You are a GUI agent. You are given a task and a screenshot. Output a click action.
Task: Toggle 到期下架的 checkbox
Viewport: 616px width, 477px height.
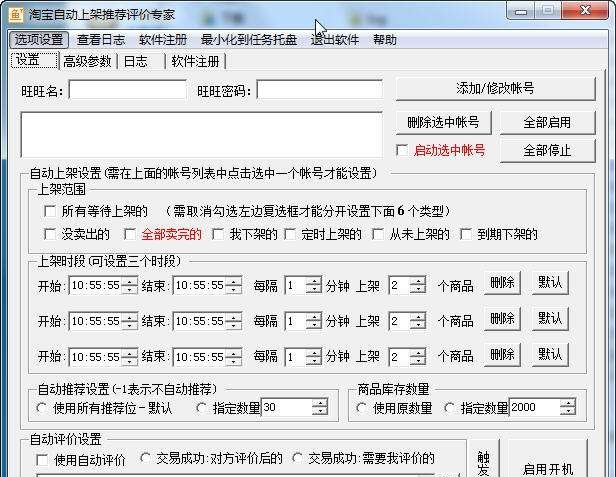coord(466,234)
